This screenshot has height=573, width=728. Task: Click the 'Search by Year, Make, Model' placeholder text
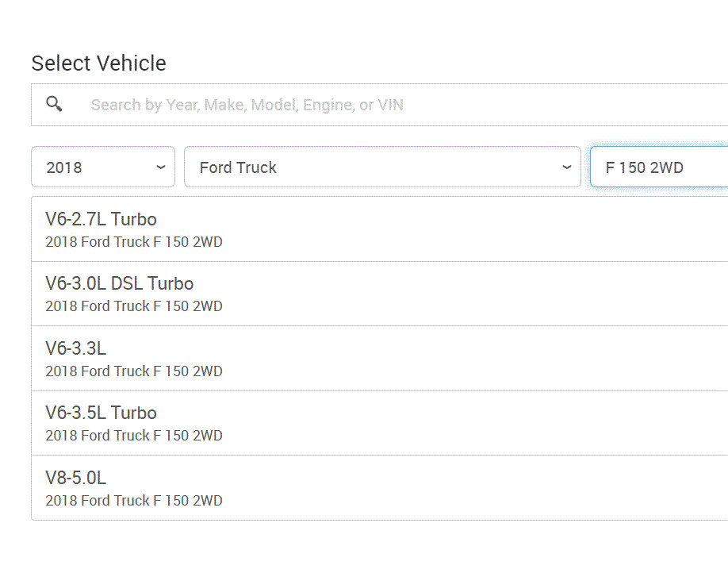click(247, 105)
